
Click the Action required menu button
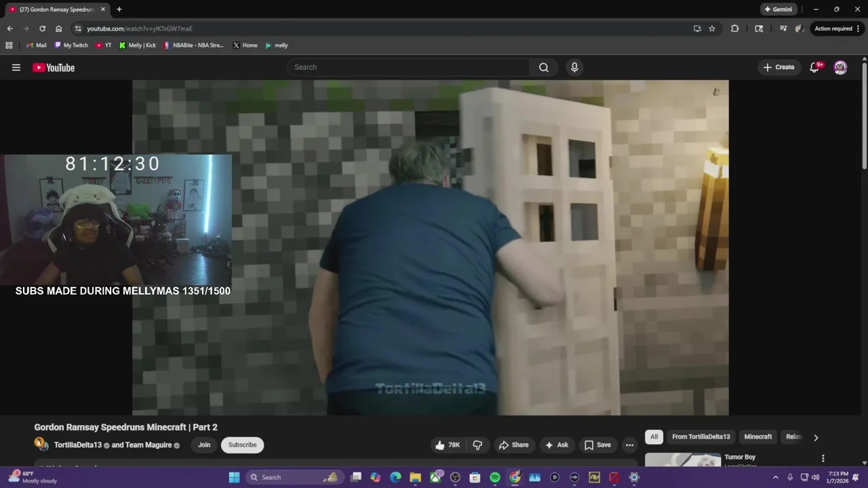point(837,28)
